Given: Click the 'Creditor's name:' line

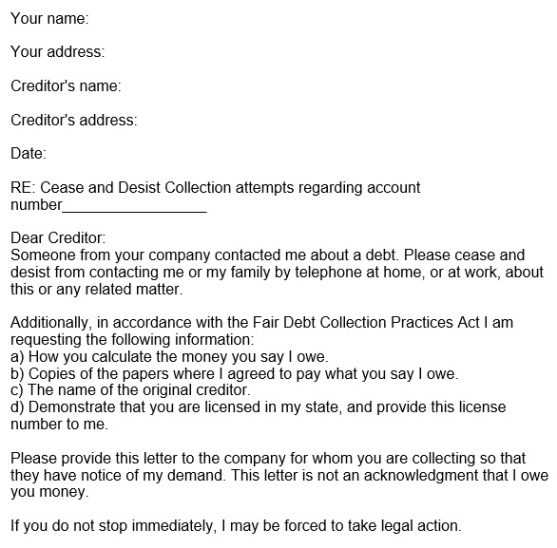Looking at the screenshot, I should [66, 86].
